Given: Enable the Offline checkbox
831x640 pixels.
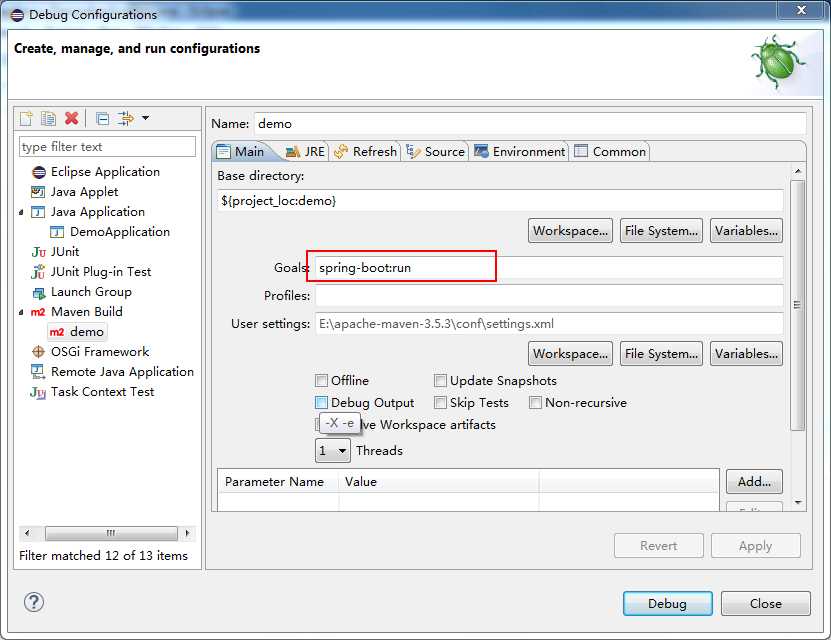Looking at the screenshot, I should (321, 381).
